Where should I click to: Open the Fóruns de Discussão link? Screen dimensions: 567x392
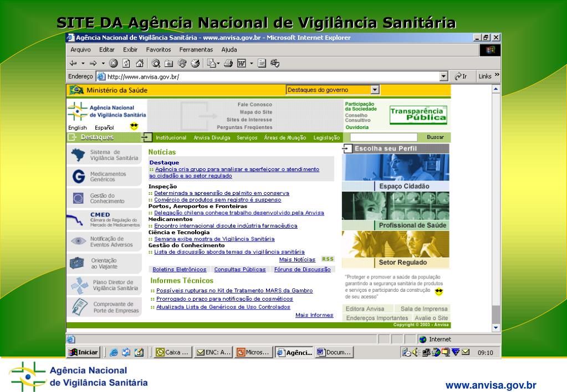[302, 269]
